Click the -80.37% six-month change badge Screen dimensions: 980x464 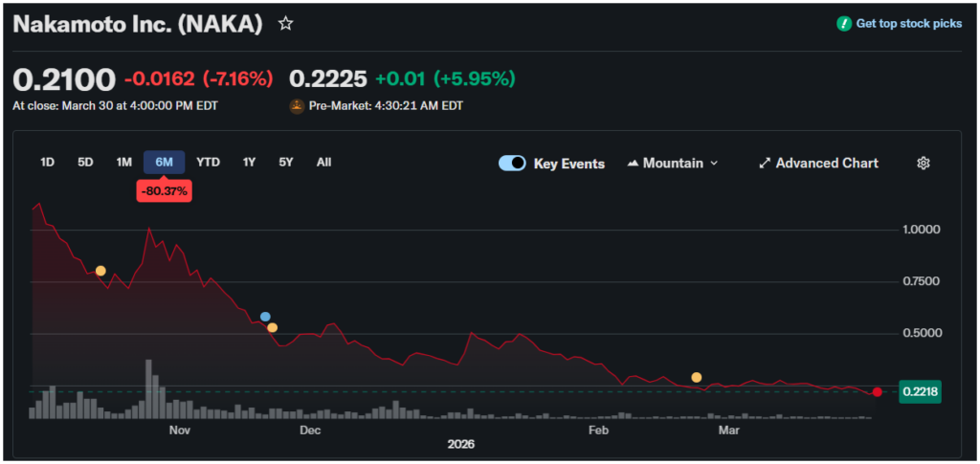[164, 191]
